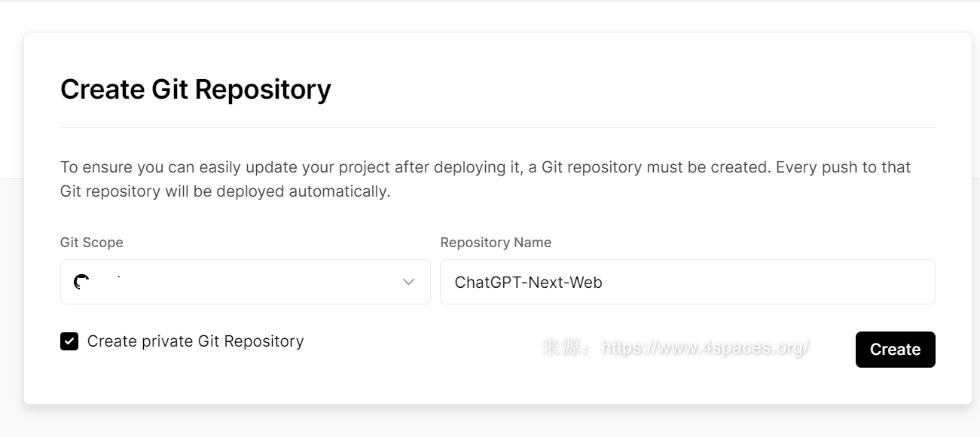
Task: Click the GitHub logo in Git Scope
Action: [x=81, y=282]
